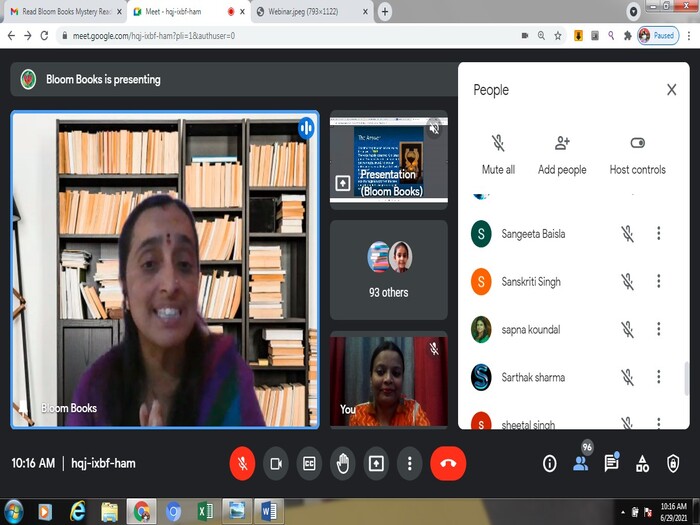Image resolution: width=700 pixels, height=525 pixels.
Task: Click Add people
Action: click(x=562, y=154)
